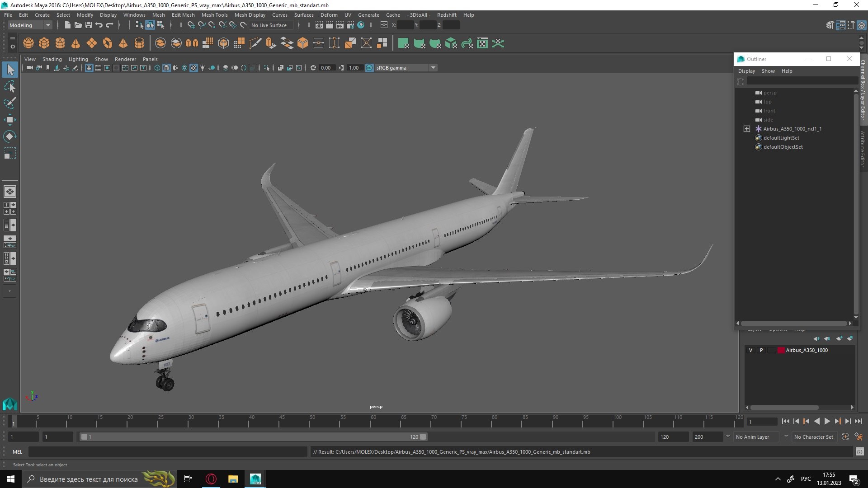The height and width of the screenshot is (488, 868).
Task: Open the No Character Set dropdown
Action: [x=814, y=437]
